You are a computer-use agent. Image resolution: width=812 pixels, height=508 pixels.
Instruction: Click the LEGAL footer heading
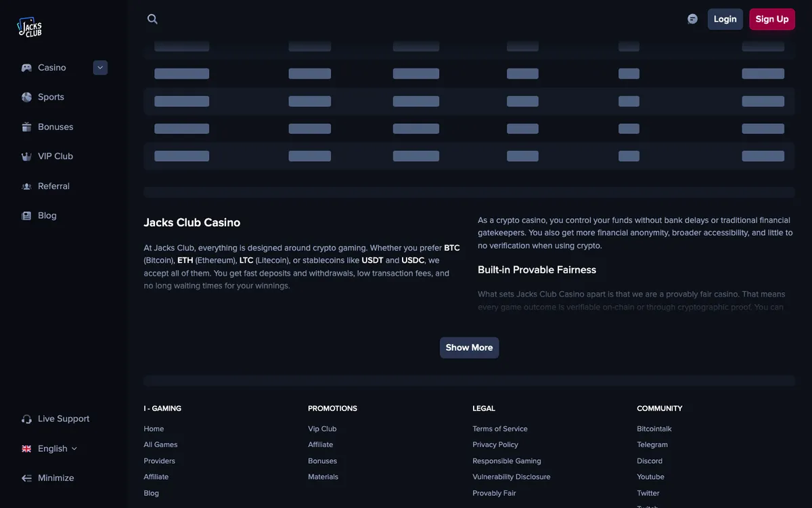pos(484,408)
